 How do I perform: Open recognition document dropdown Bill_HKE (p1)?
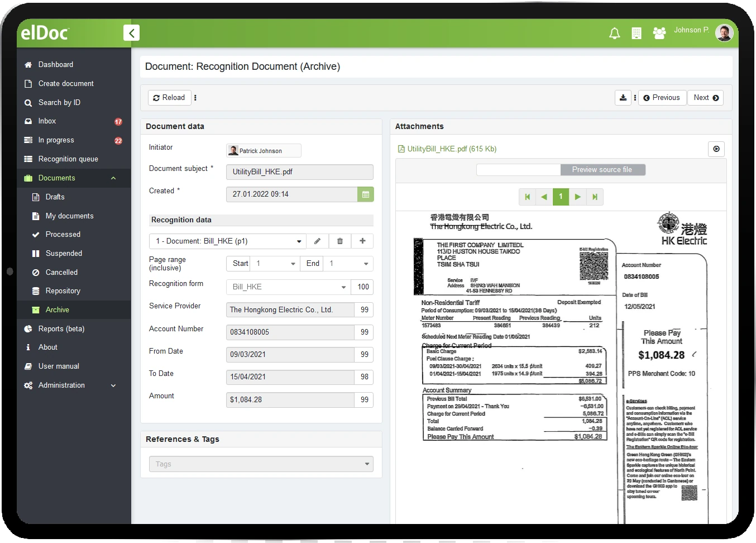[227, 241]
